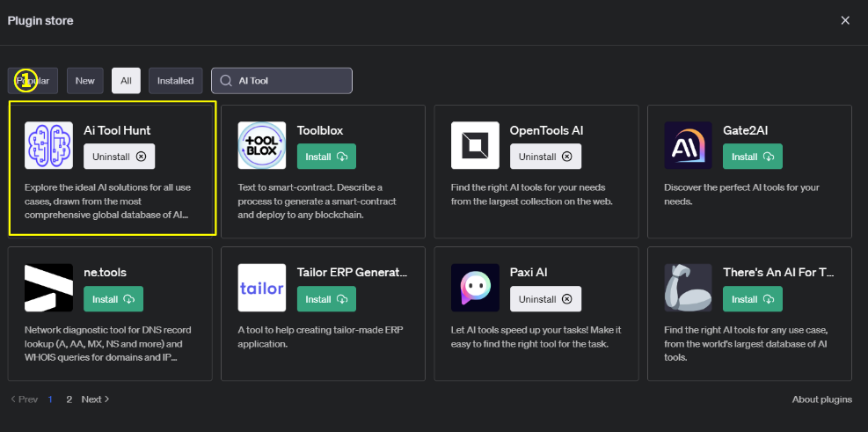Click the Paxi AI description text
Image resolution: width=868 pixels, height=432 pixels.
[536, 337]
